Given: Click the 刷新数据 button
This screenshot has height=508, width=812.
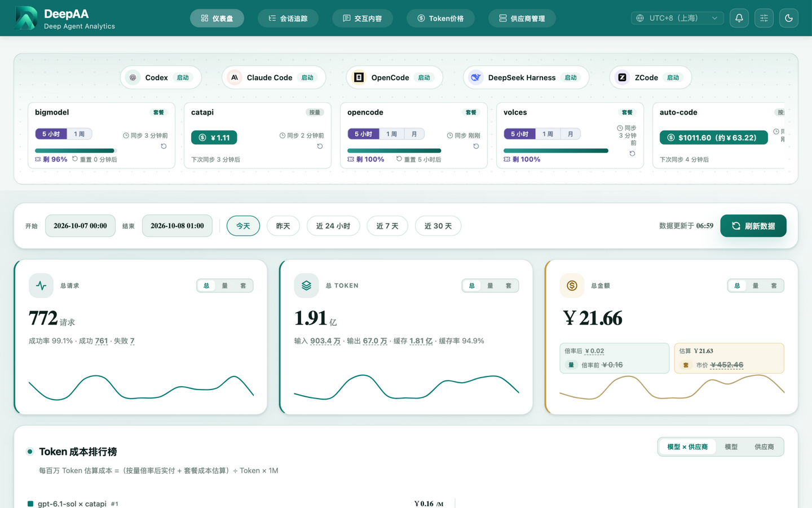Looking at the screenshot, I should coord(753,226).
